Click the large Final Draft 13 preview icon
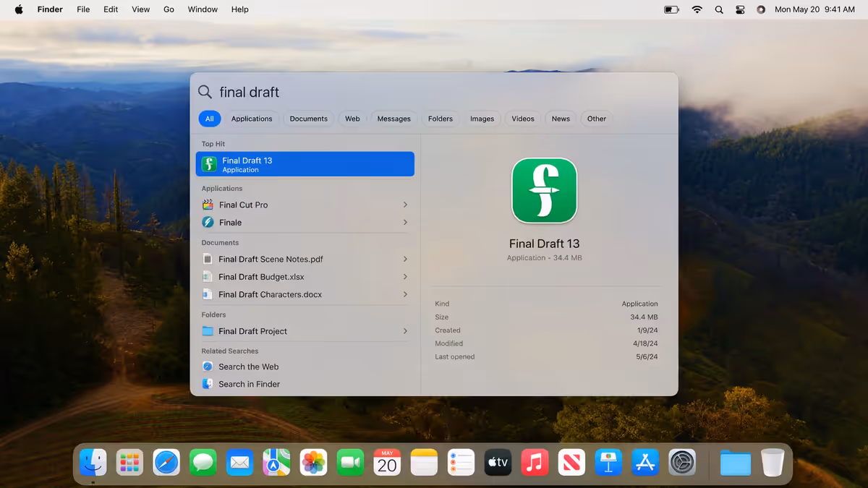868x488 pixels. point(545,191)
